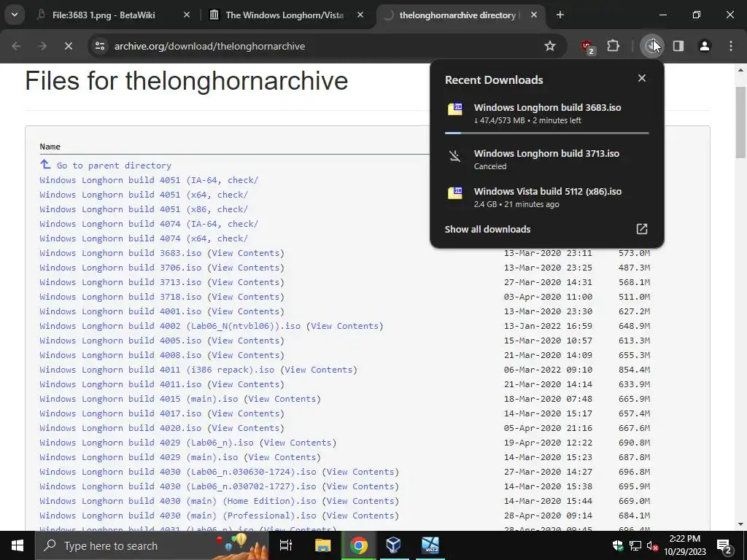View Contents of build 4030 (main) (Professional).iso
747x560 pixels.
tap(360, 516)
